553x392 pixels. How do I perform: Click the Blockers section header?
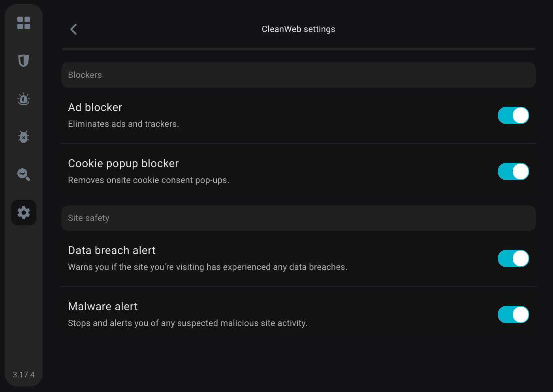point(299,75)
